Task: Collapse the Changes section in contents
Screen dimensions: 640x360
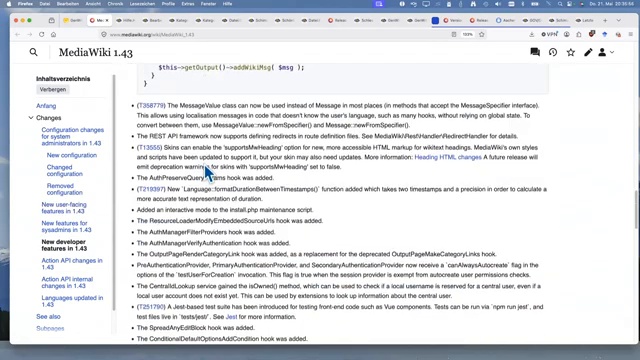Action: pyautogui.click(x=31, y=118)
